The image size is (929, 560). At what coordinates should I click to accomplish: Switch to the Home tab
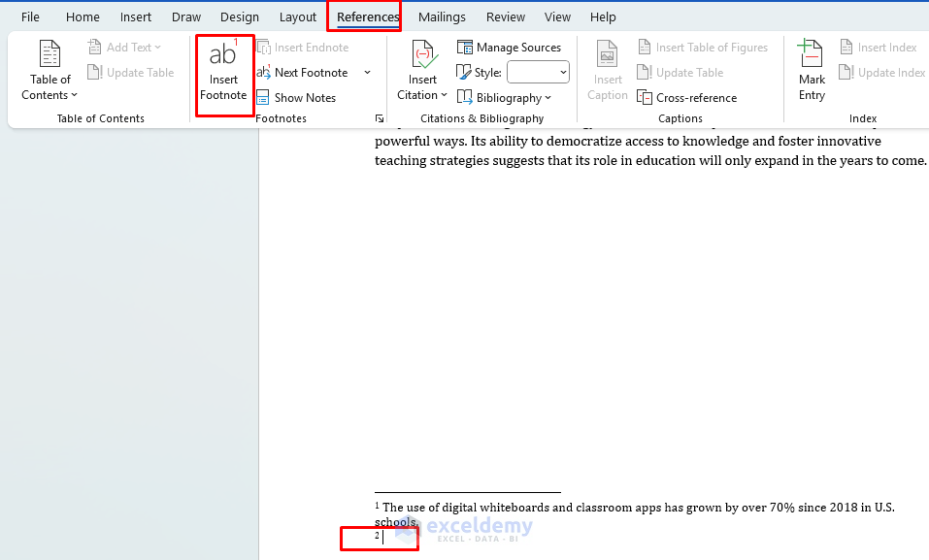(x=83, y=17)
